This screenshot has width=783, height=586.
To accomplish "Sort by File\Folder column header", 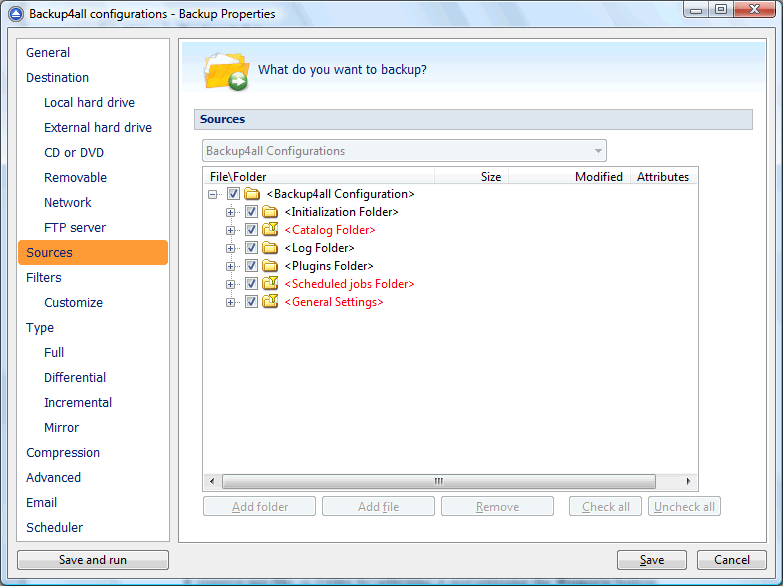I will (x=319, y=176).
